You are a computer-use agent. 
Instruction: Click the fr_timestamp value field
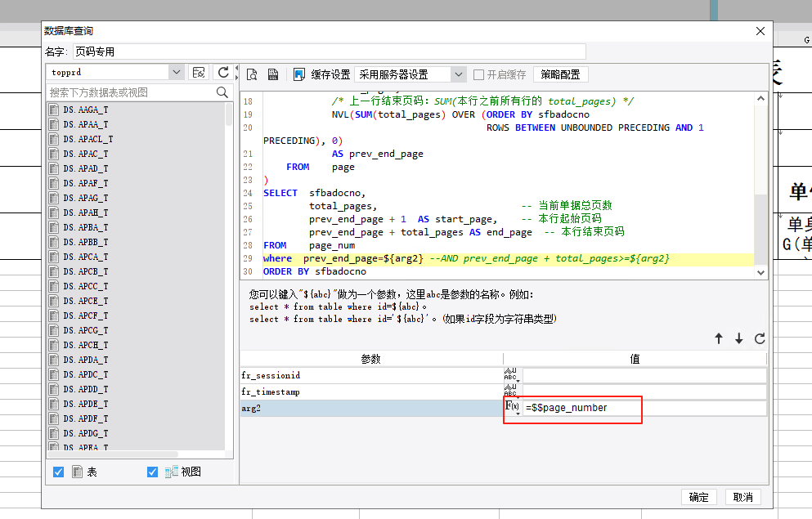tap(644, 391)
